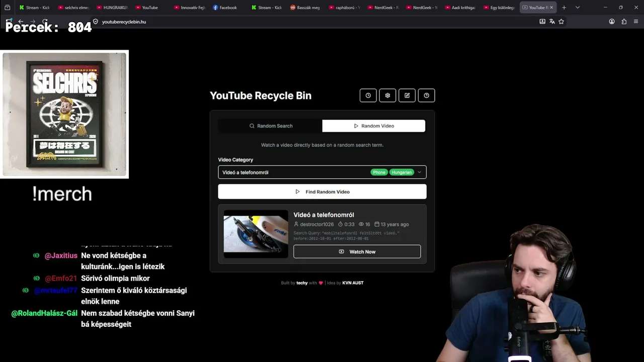Switch to the selchris tab

click(x=73, y=8)
